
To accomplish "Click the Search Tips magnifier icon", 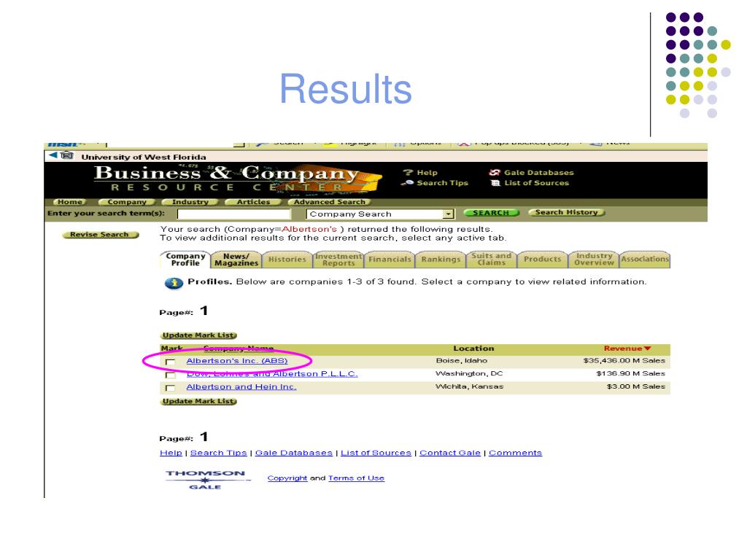I will (407, 183).
